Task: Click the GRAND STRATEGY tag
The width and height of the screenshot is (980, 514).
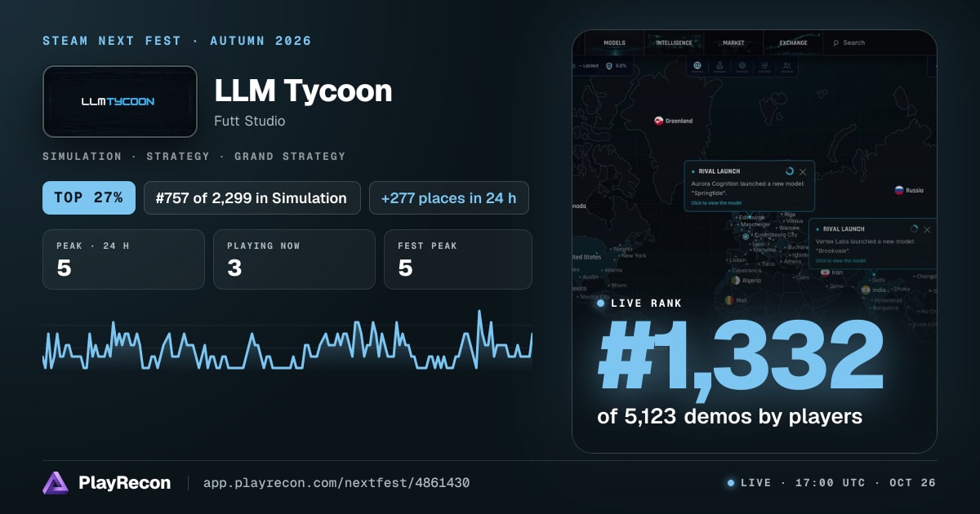Action: [x=290, y=157]
